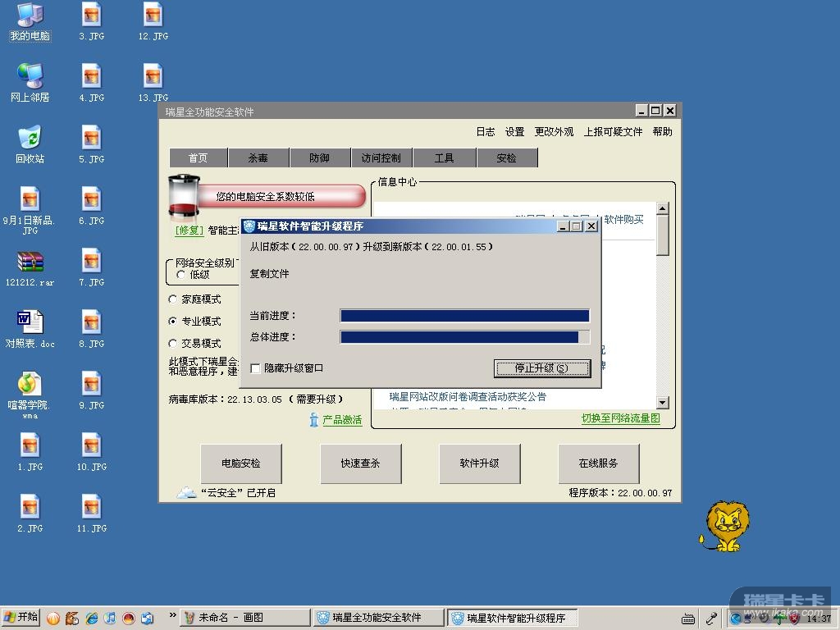Click the 软件升级 button
840x630 pixels.
click(479, 463)
